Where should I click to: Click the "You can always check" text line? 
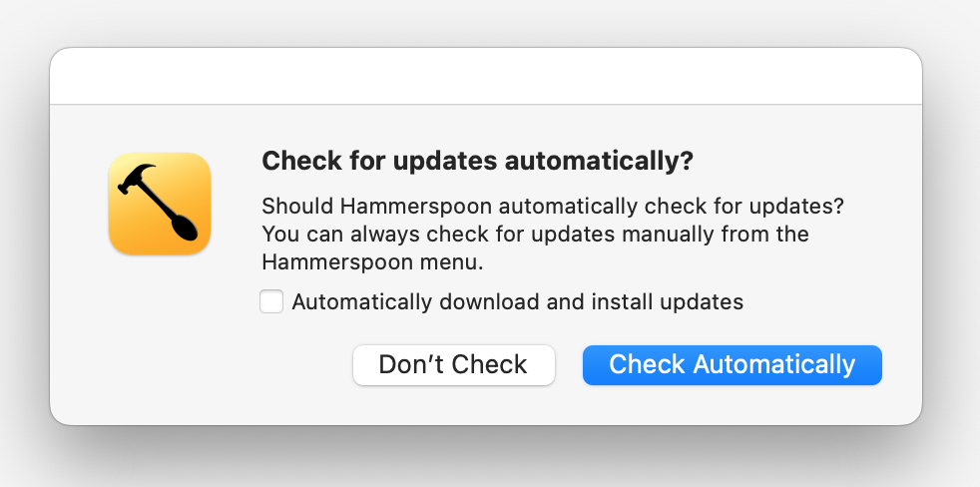534,235
